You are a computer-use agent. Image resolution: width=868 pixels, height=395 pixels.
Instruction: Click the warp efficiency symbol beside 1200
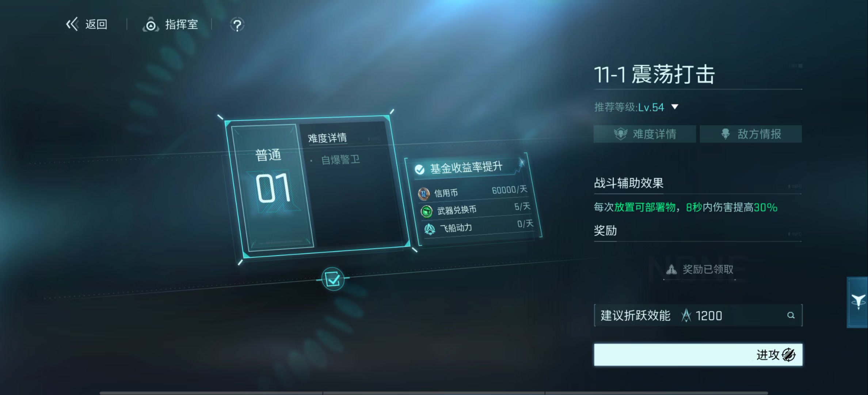(686, 315)
